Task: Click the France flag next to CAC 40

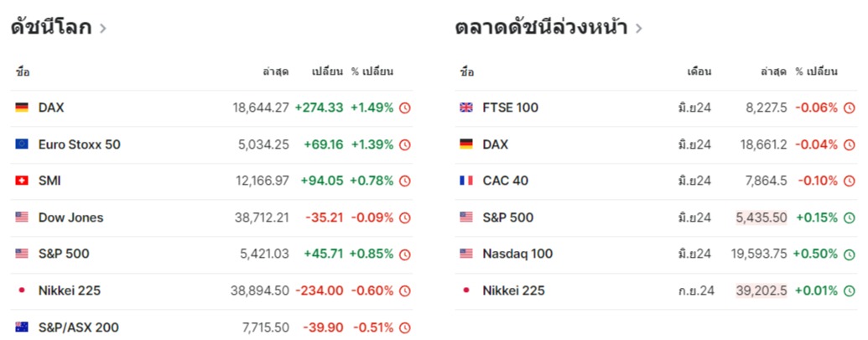Action: click(466, 180)
